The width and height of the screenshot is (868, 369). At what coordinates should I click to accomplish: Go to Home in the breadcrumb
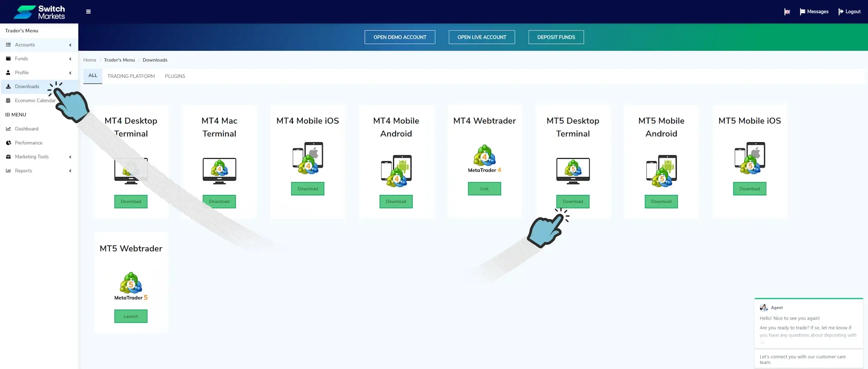(x=90, y=60)
